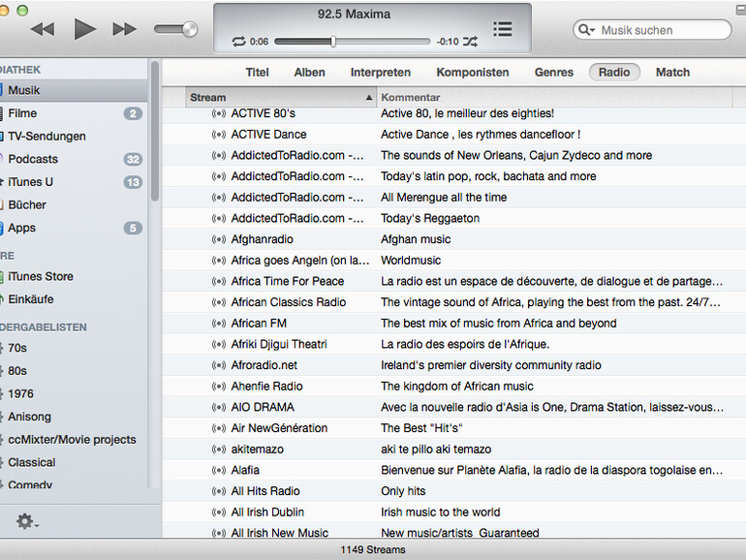The width and height of the screenshot is (746, 560).
Task: Open iTunes Store in the sidebar
Action: [40, 276]
